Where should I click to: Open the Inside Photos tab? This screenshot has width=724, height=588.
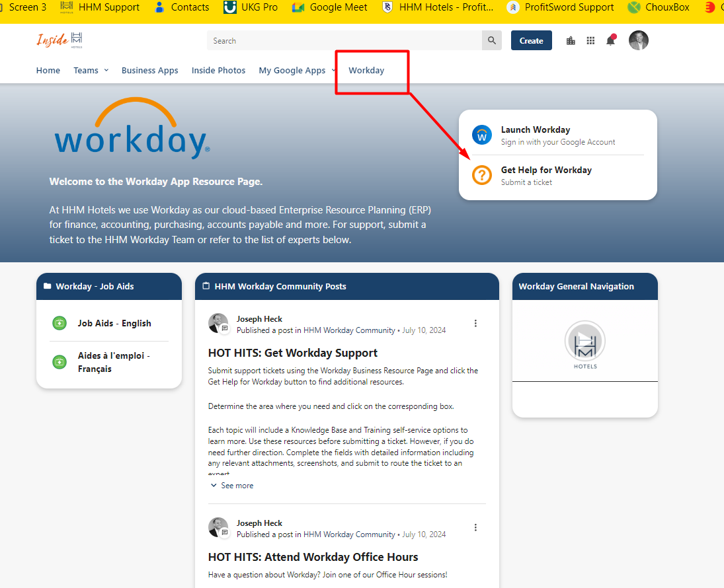point(218,70)
